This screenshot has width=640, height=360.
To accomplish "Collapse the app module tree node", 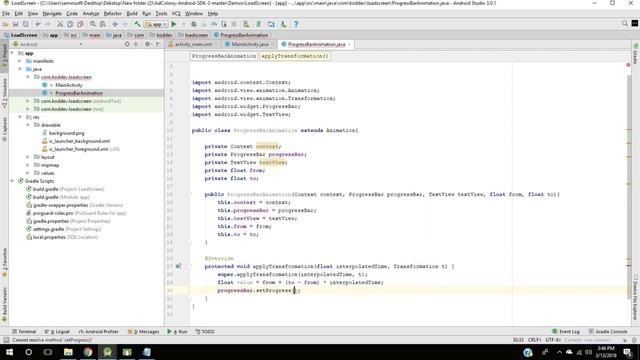I will [12, 53].
